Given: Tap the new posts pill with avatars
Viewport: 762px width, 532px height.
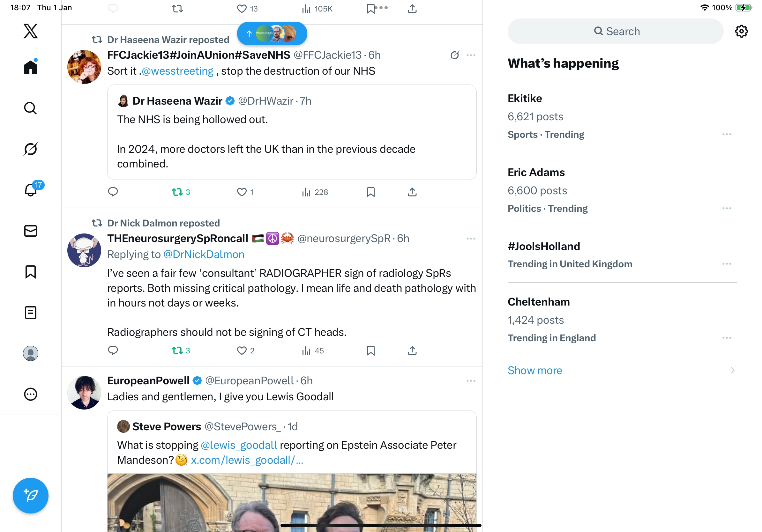Looking at the screenshot, I should coord(272,33).
